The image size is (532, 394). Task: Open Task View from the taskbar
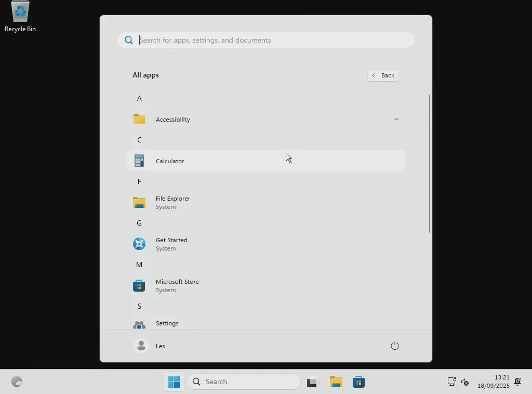(312, 382)
